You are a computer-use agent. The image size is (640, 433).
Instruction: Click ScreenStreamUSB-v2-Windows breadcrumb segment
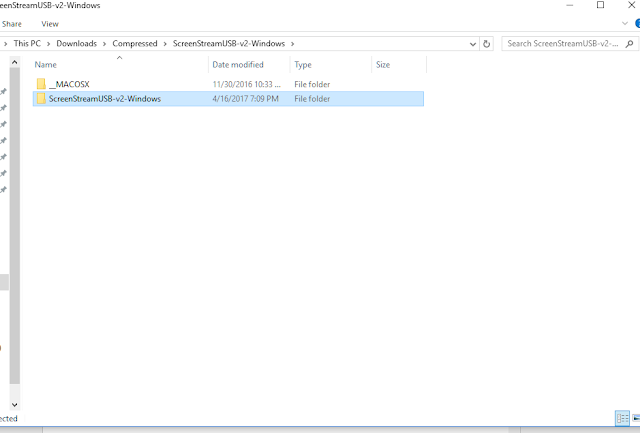(x=229, y=43)
